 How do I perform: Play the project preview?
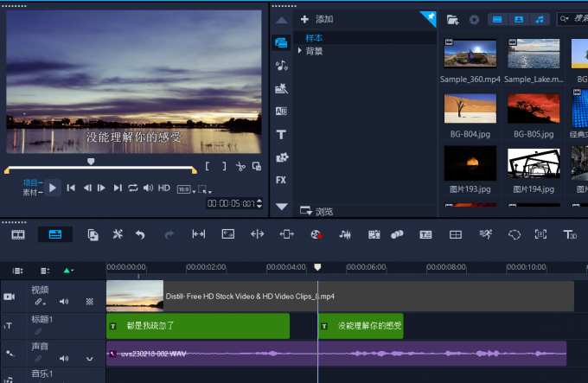coord(53,188)
